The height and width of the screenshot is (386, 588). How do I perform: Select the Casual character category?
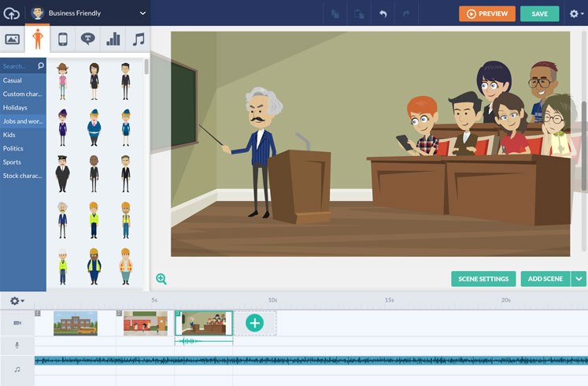coord(13,80)
